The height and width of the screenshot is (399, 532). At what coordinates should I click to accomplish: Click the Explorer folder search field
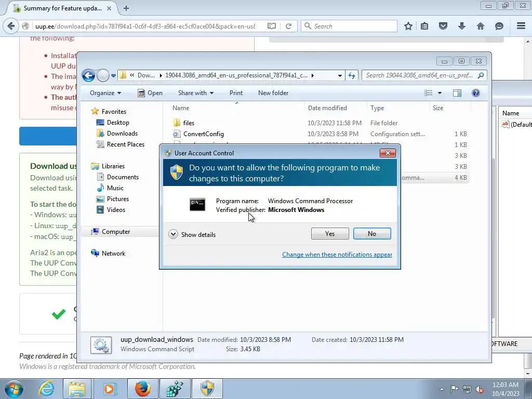point(424,75)
